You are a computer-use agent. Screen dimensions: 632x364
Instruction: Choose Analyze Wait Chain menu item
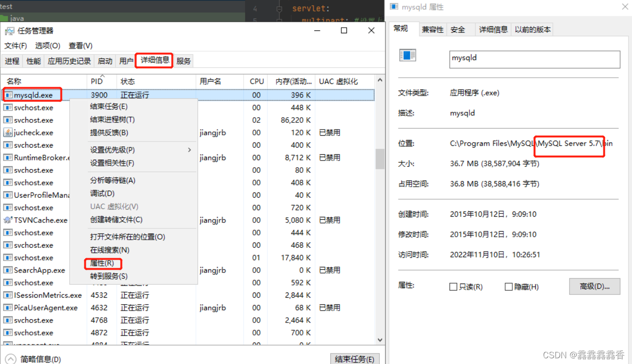133,180
